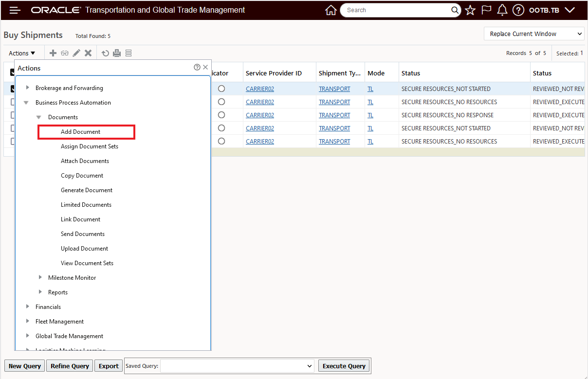Select indicator radio in fifth shipment row
This screenshot has width=588, height=379.
221,142
